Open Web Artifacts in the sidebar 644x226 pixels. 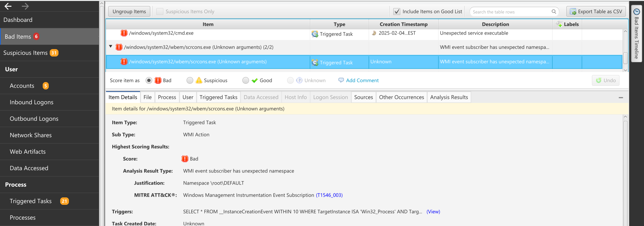pyautogui.click(x=49, y=152)
